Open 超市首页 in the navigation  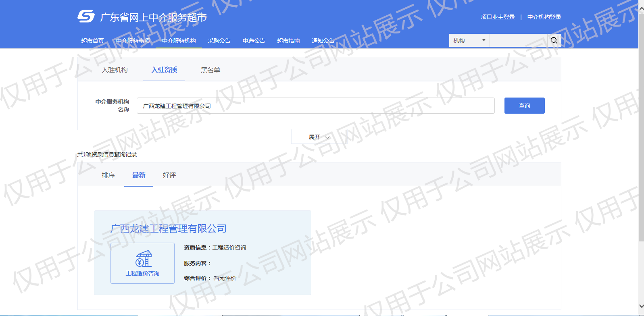point(92,41)
